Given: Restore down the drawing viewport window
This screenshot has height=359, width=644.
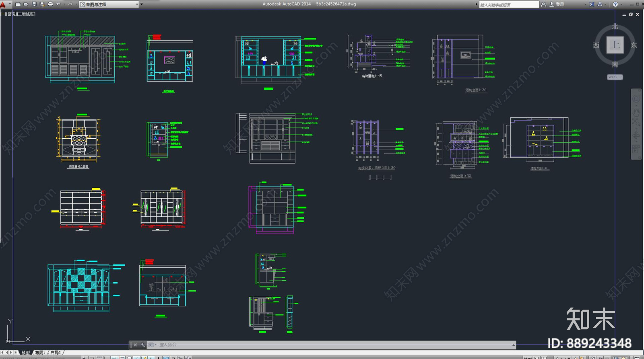Looking at the screenshot, I should pyautogui.click(x=631, y=14).
